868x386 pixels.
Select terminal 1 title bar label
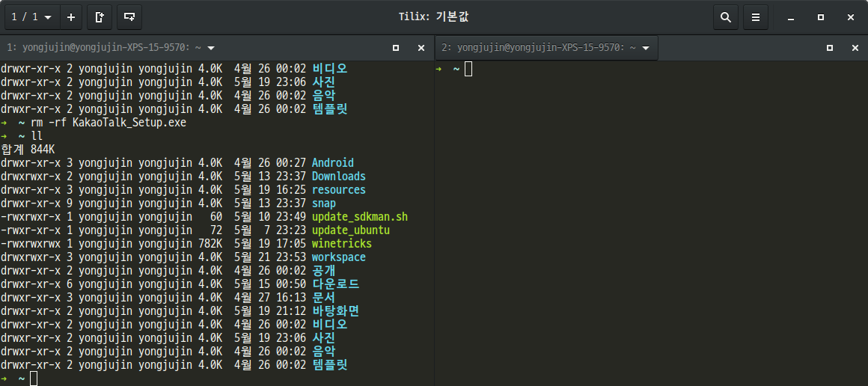click(x=104, y=48)
